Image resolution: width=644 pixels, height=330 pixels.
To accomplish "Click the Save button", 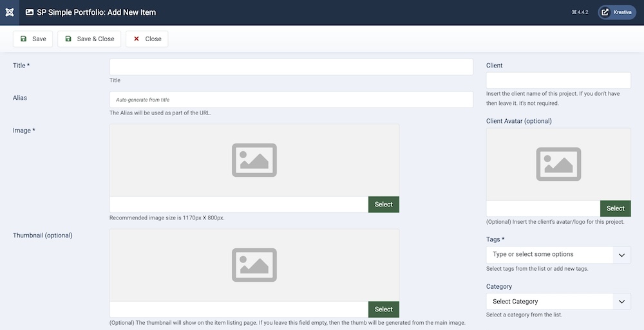I will (33, 39).
